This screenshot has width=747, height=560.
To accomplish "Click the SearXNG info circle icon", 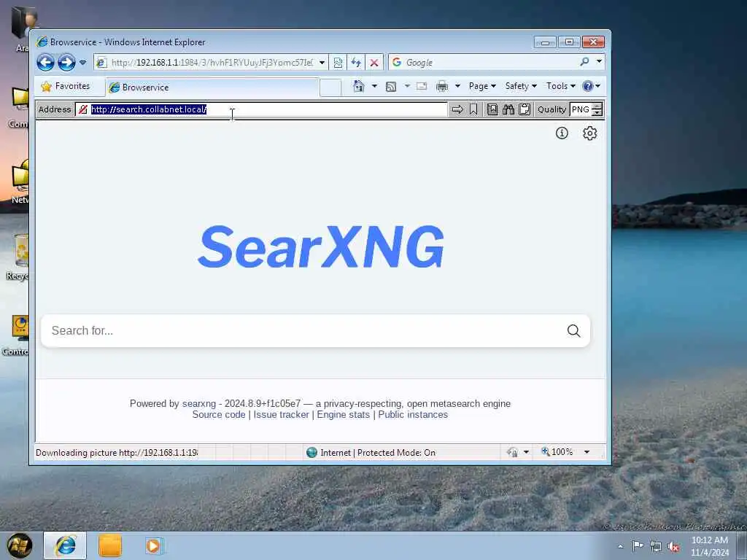I will tap(562, 133).
